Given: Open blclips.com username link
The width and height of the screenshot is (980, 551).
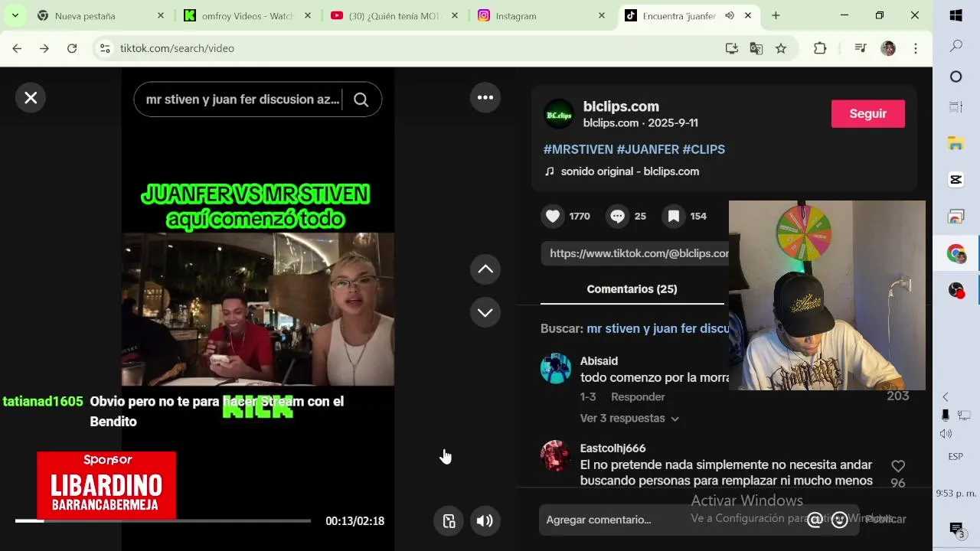Looking at the screenshot, I should [621, 106].
